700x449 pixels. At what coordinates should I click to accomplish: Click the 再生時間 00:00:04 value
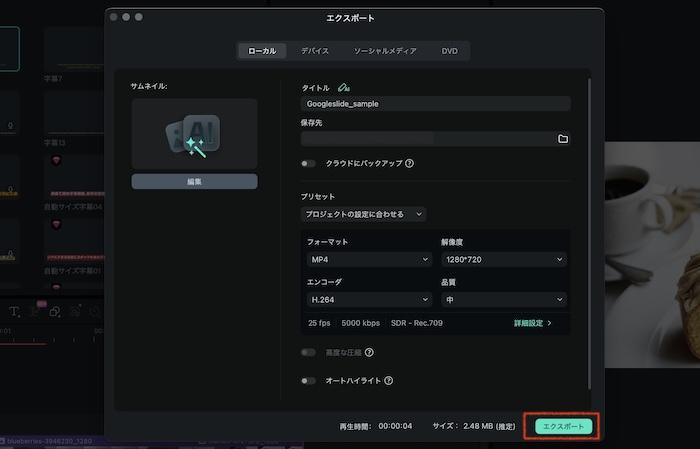(x=395, y=426)
